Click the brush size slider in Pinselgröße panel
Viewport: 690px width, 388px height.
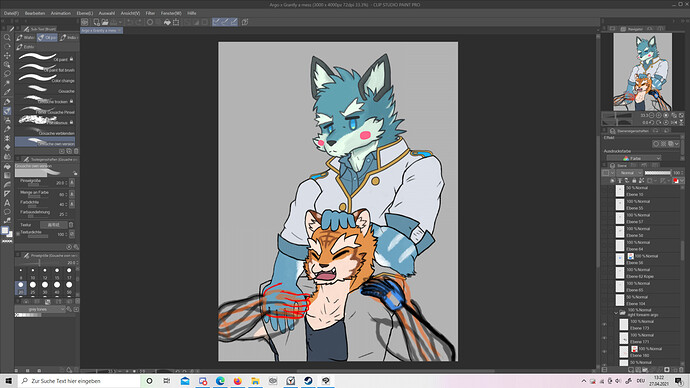(40, 263)
